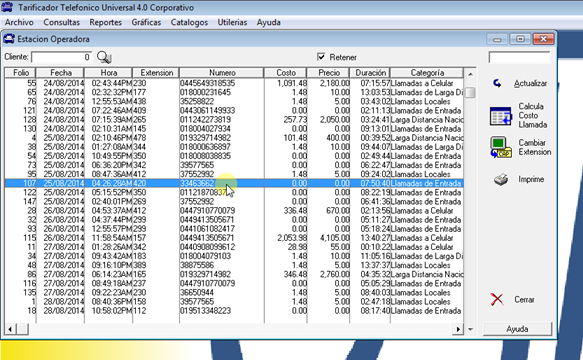Click the Imprime printer icon

(x=501, y=180)
